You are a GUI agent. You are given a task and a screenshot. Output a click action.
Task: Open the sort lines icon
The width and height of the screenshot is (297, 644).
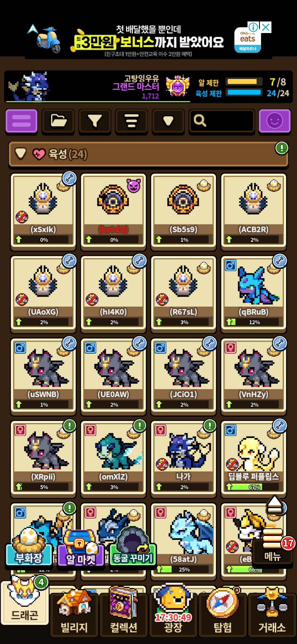(131, 121)
